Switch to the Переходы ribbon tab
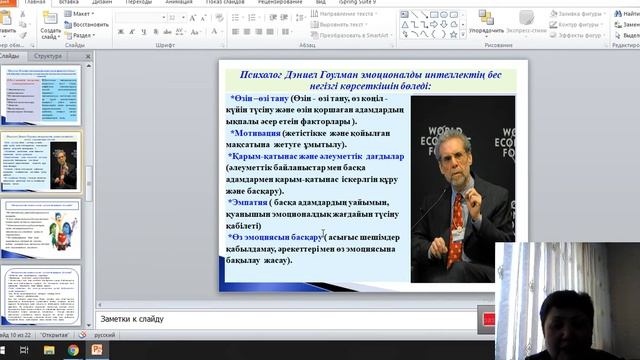Viewport: 640px width, 360px height. point(138,2)
